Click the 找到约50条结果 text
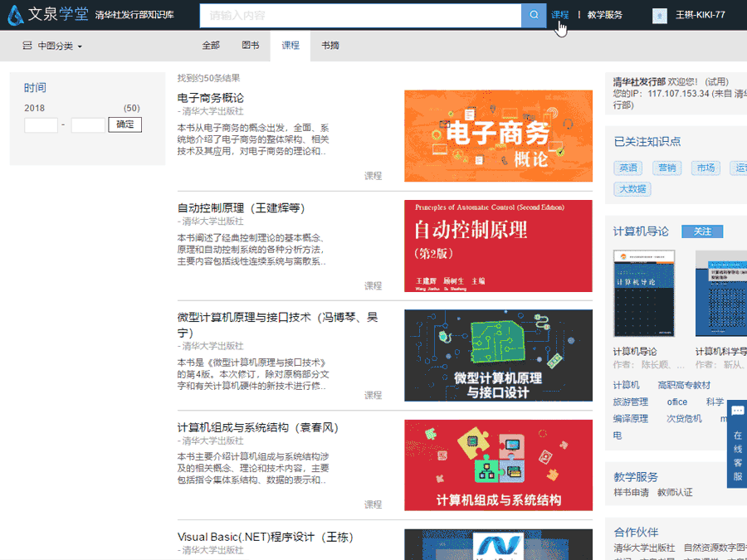The height and width of the screenshot is (560, 747). point(208,78)
